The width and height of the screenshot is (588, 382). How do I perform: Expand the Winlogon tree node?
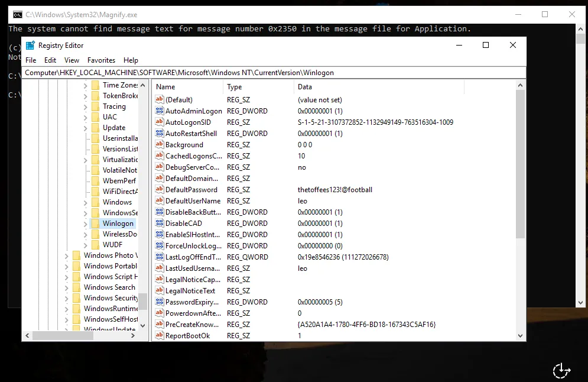[86, 224]
